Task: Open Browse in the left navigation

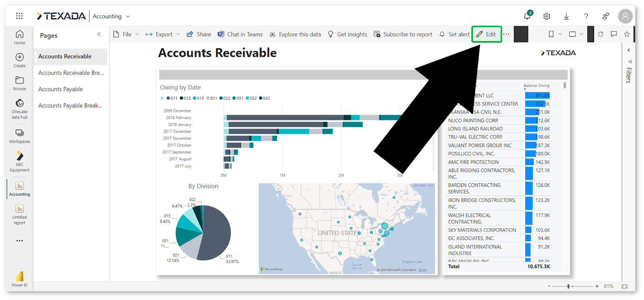Action: 19,83
